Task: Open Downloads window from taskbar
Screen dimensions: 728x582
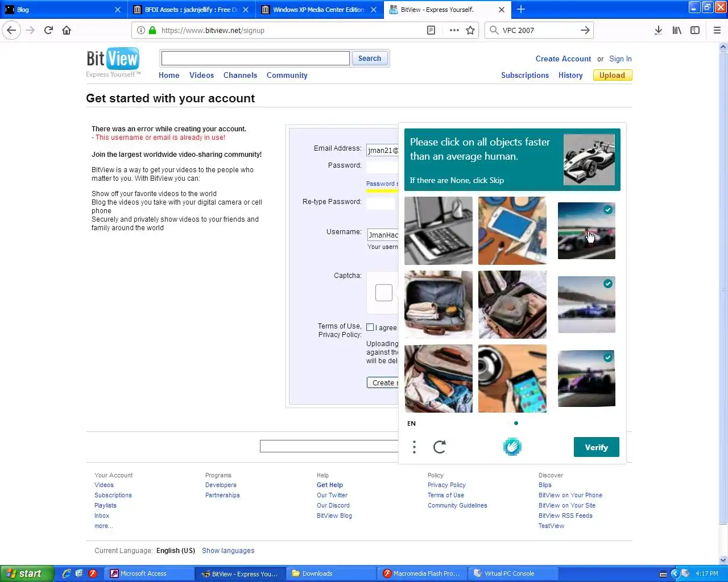Action: pos(332,573)
